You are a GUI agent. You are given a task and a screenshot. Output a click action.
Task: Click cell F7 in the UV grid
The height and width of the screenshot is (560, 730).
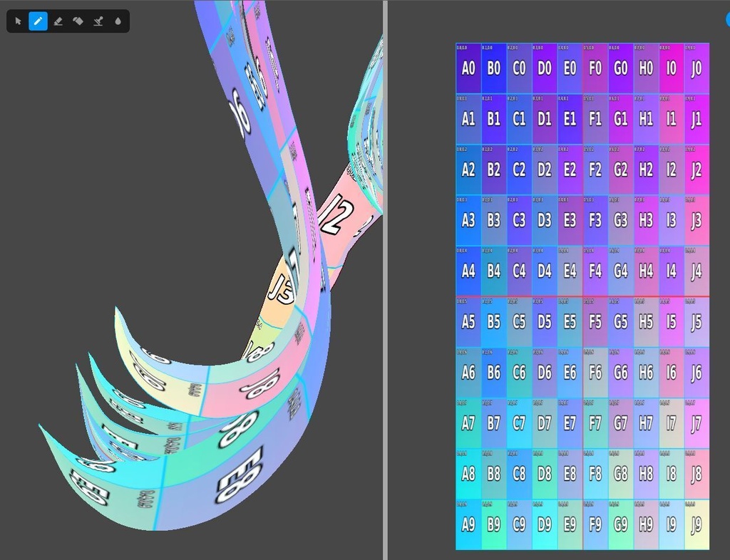pyautogui.click(x=595, y=423)
